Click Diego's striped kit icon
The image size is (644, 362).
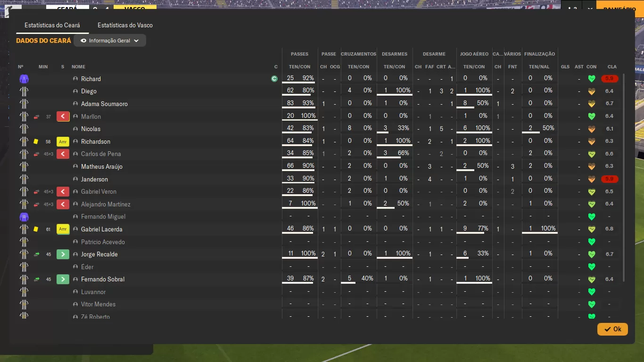pyautogui.click(x=24, y=91)
